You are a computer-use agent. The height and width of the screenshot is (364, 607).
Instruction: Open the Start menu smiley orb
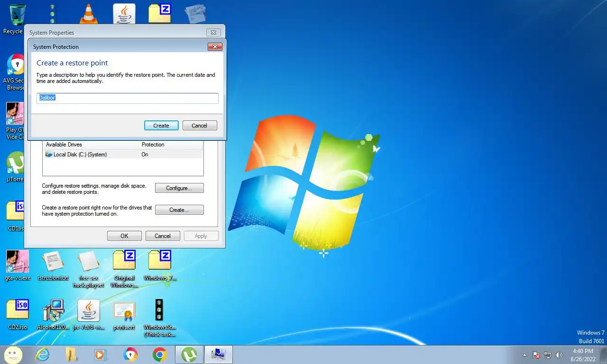(13, 355)
